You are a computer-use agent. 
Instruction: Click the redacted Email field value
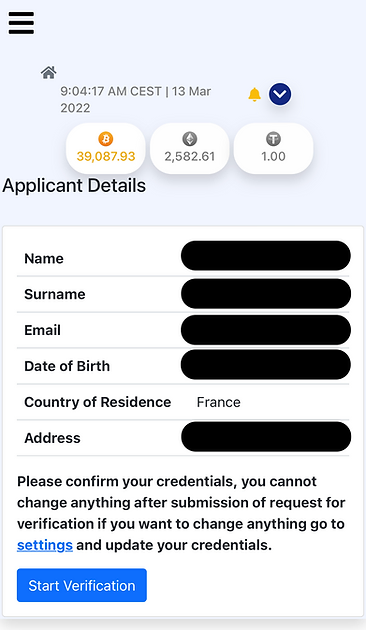pos(266,330)
